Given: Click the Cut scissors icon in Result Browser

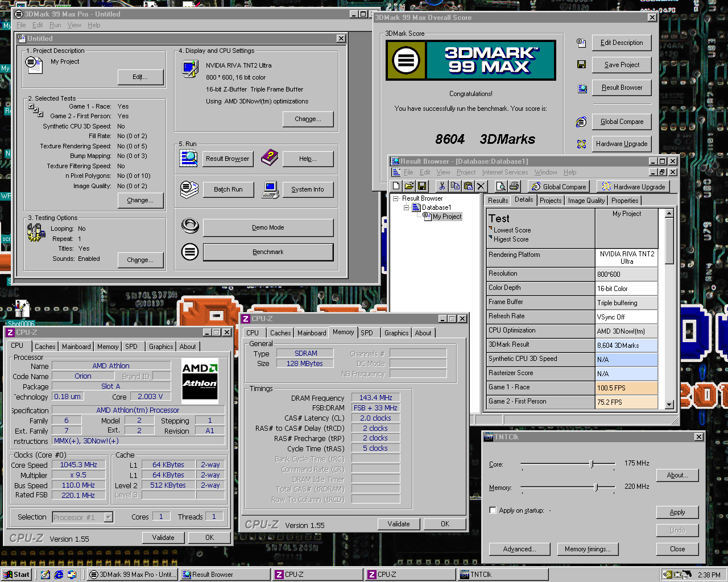Looking at the screenshot, I should 442,186.
